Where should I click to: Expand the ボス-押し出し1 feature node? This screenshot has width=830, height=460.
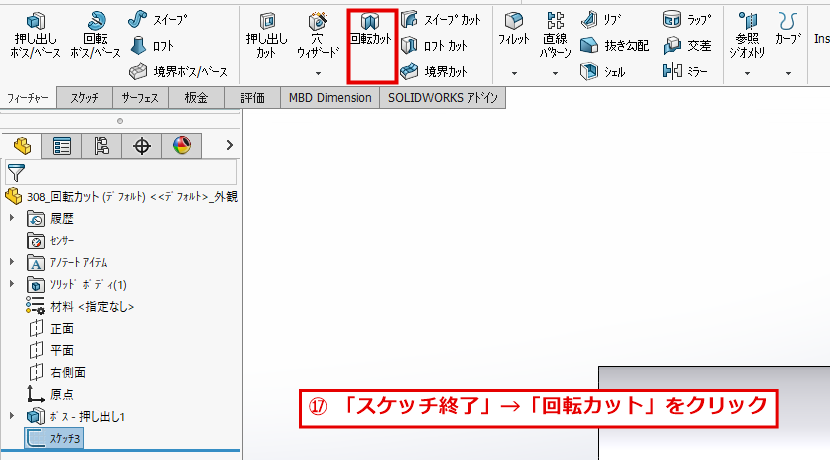tap(12, 416)
